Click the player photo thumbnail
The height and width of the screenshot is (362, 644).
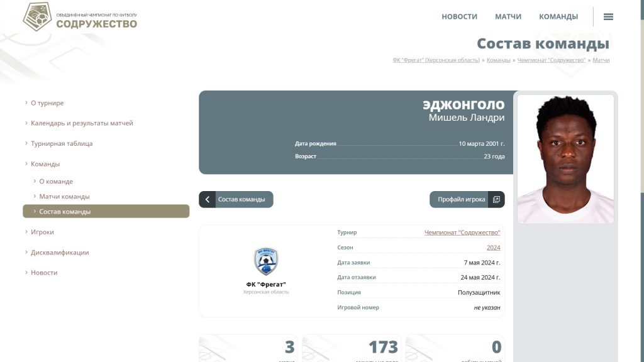click(565, 158)
